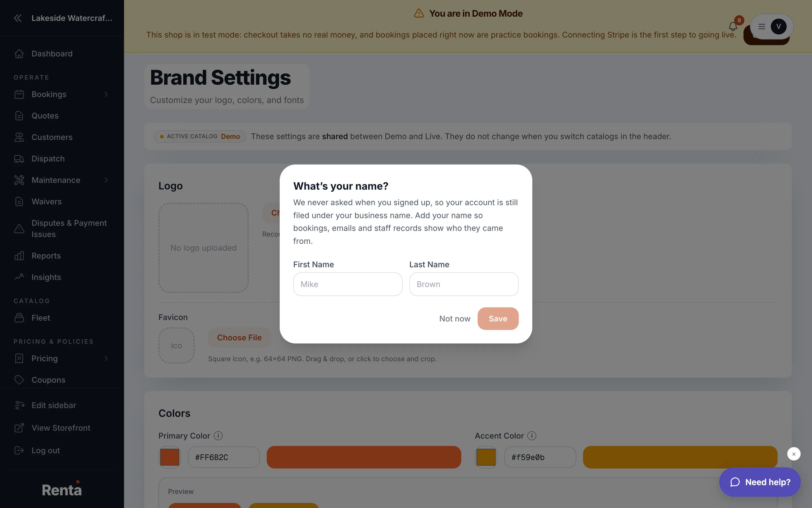Screen dimensions: 812x508
Task: Click the Last Name input field
Action: coord(464,284)
